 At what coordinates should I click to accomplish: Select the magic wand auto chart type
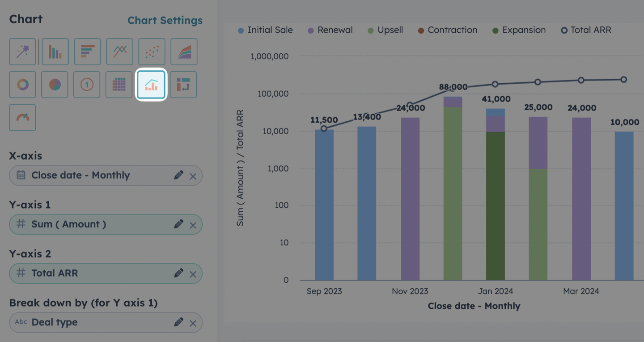click(x=22, y=51)
